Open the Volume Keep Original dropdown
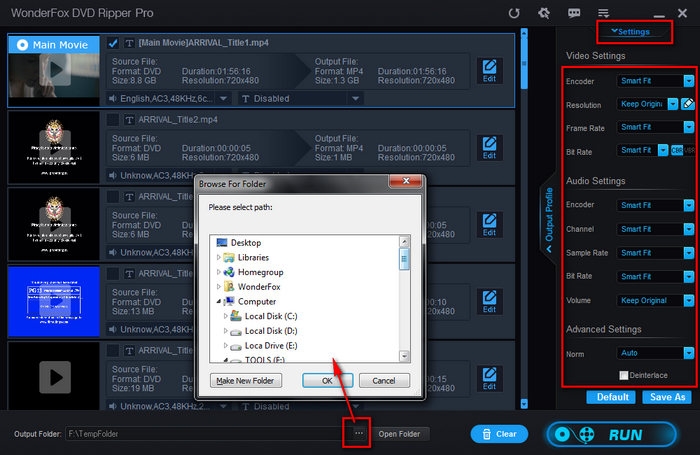Image resolution: width=700 pixels, height=455 pixels. (x=689, y=301)
